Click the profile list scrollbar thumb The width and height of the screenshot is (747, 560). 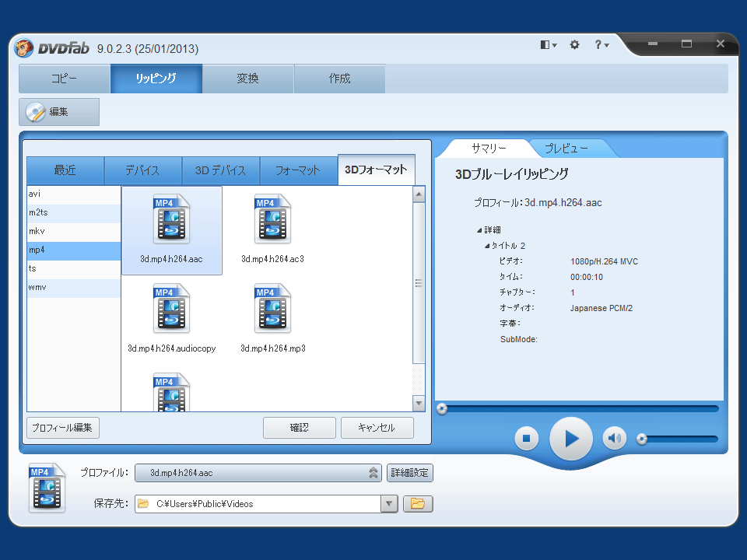tap(419, 283)
